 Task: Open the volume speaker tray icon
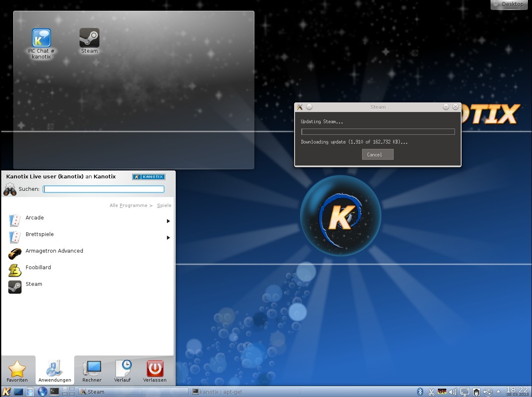tap(453, 392)
